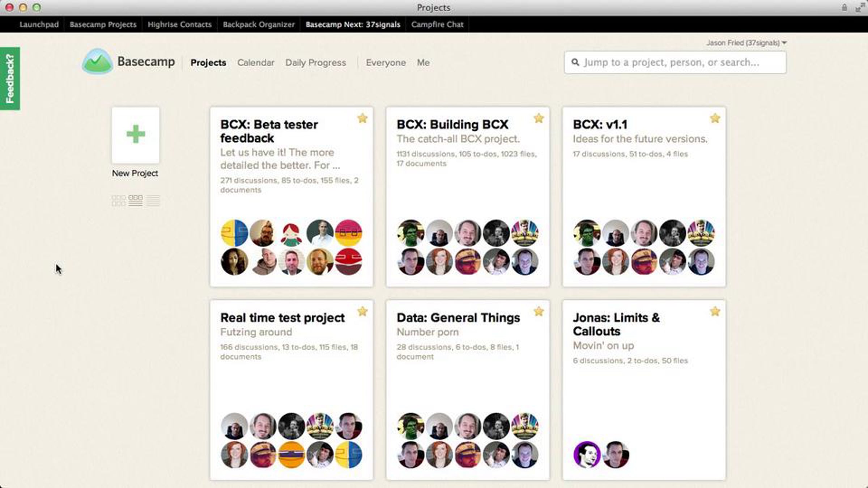This screenshot has width=868, height=488.
Task: Click the green plus New Project icon
Action: click(136, 134)
